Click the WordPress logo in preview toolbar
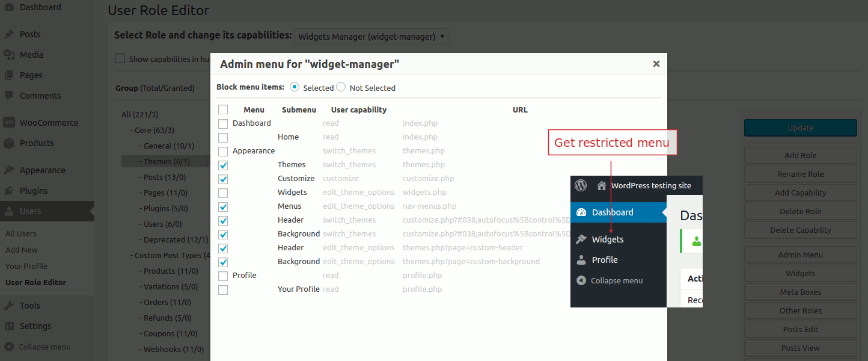The width and height of the screenshot is (868, 361). pyautogui.click(x=581, y=185)
